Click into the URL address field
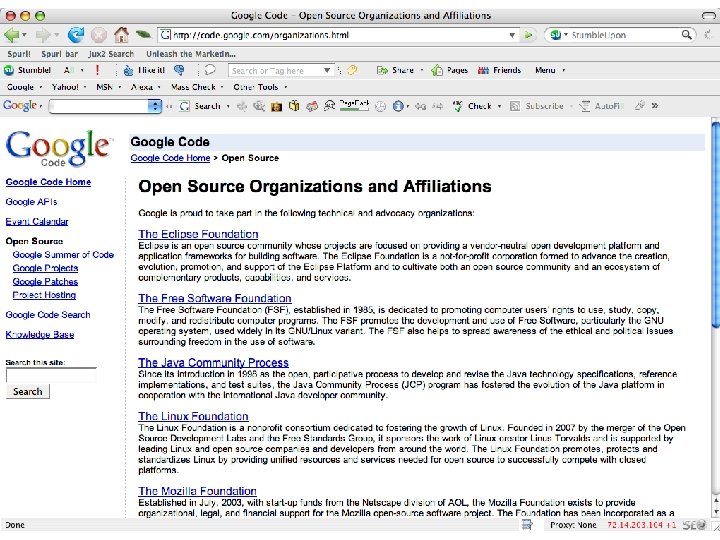Viewport: 720px width, 540px height. [338, 35]
